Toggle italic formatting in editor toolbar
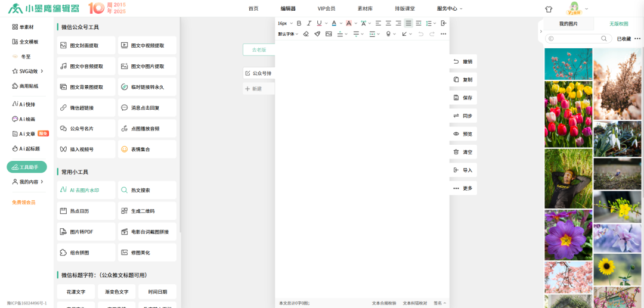 tap(309, 23)
